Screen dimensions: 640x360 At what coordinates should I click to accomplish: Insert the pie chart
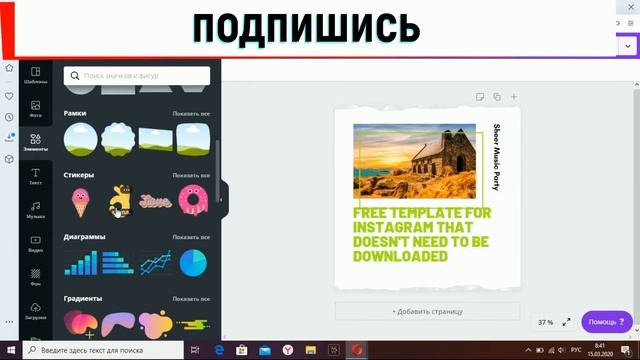[x=193, y=263]
